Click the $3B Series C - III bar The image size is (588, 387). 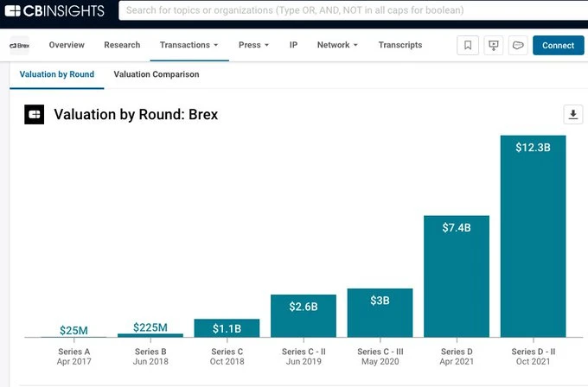click(380, 313)
